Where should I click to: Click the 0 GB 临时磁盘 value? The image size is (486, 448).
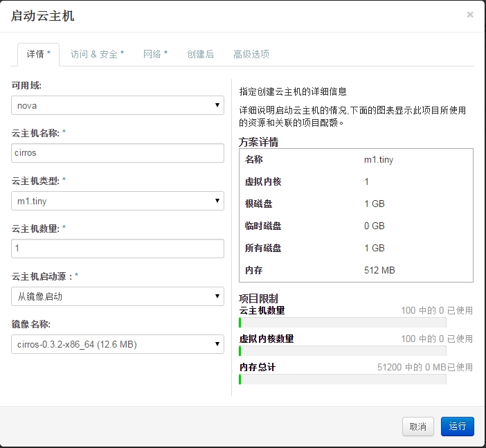click(374, 226)
